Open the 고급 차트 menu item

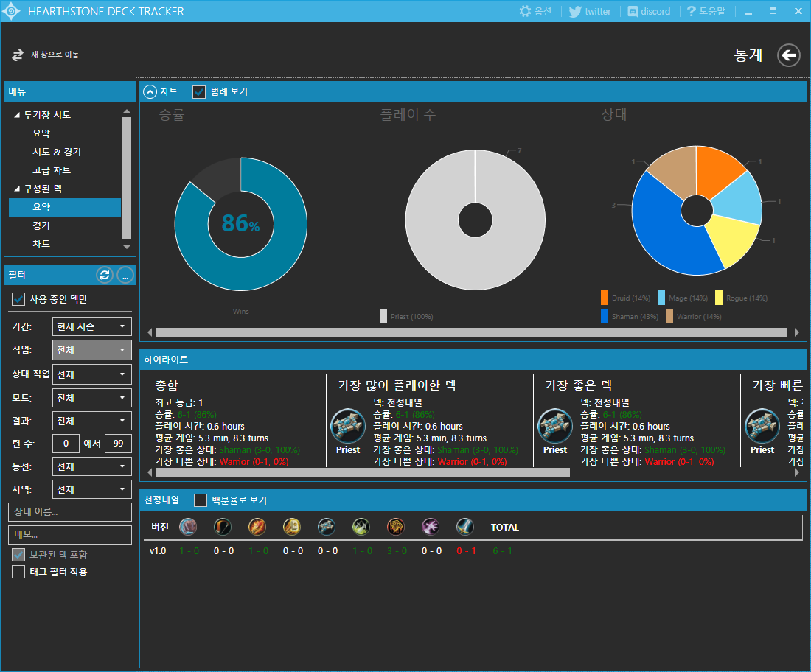pyautogui.click(x=52, y=170)
